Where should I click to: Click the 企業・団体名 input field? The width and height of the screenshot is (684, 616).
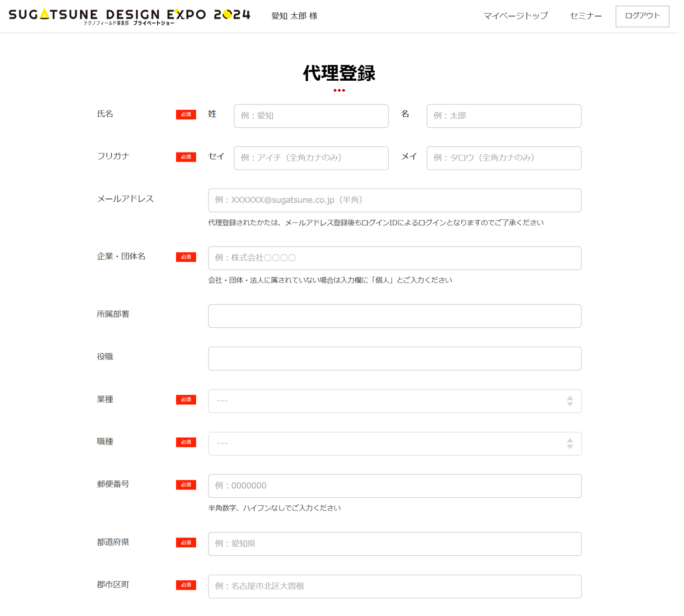(x=395, y=258)
